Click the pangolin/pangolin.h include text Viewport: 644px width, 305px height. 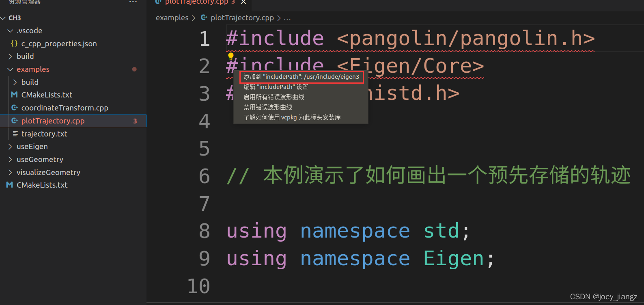[x=466, y=39]
